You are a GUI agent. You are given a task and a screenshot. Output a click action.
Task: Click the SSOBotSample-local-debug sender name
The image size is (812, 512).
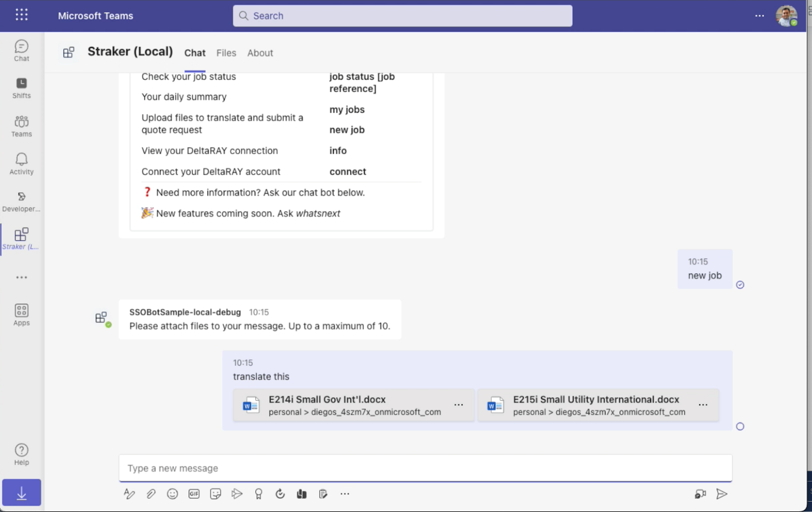pyautogui.click(x=185, y=312)
